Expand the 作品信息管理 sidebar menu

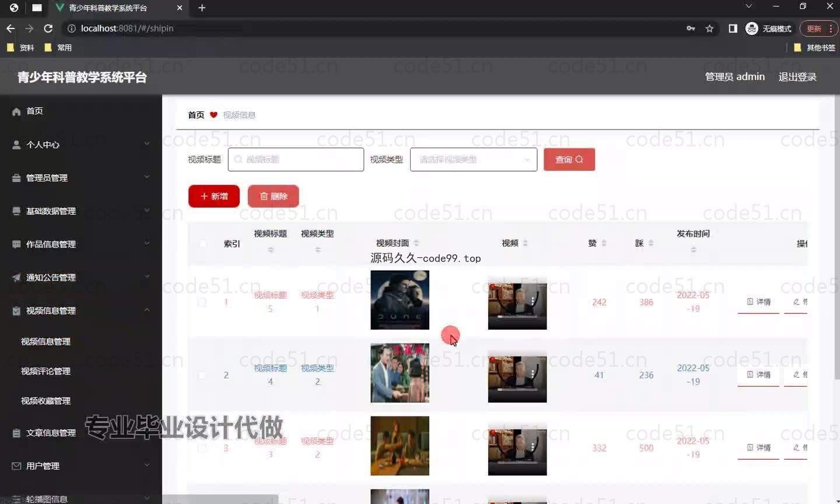(x=147, y=243)
